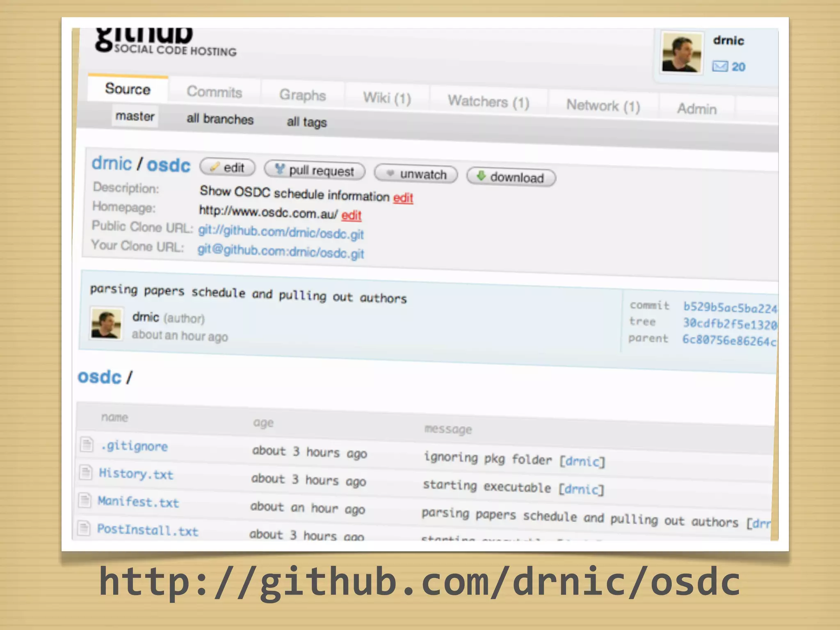Click the edit repository button
Viewport: 840px width, 630px height.
point(228,167)
